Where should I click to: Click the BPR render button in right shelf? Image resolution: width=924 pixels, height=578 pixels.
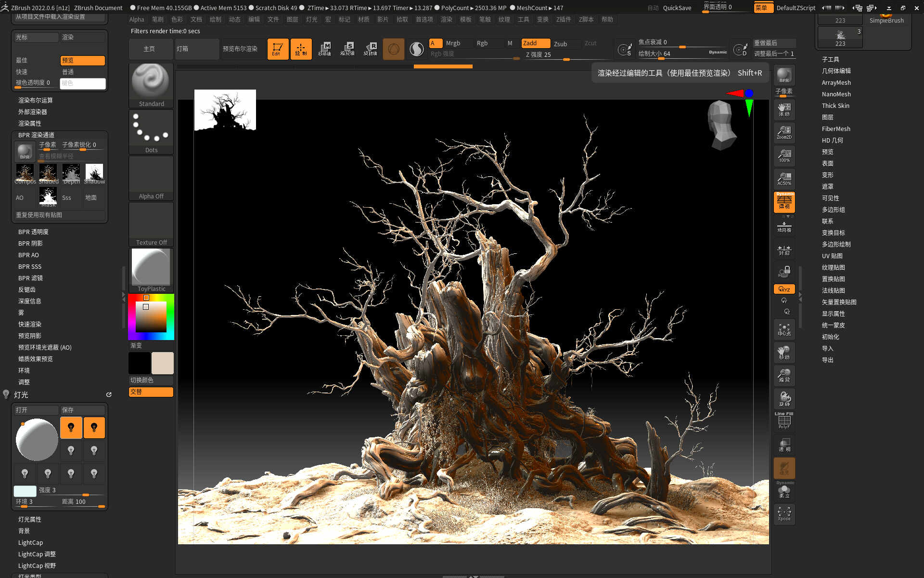coord(784,75)
